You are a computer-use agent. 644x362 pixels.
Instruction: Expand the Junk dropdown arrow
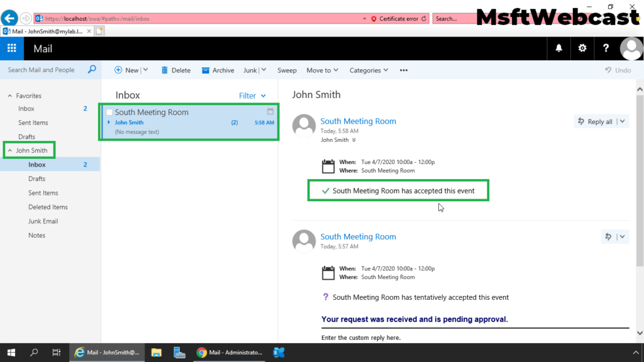tap(264, 70)
